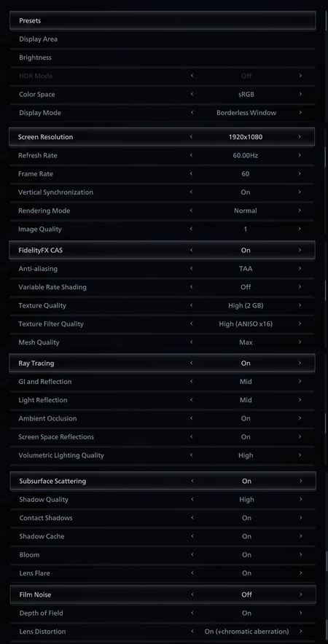The width and height of the screenshot is (328, 644).
Task: Select the Display Area menu item
Action: pos(163,39)
